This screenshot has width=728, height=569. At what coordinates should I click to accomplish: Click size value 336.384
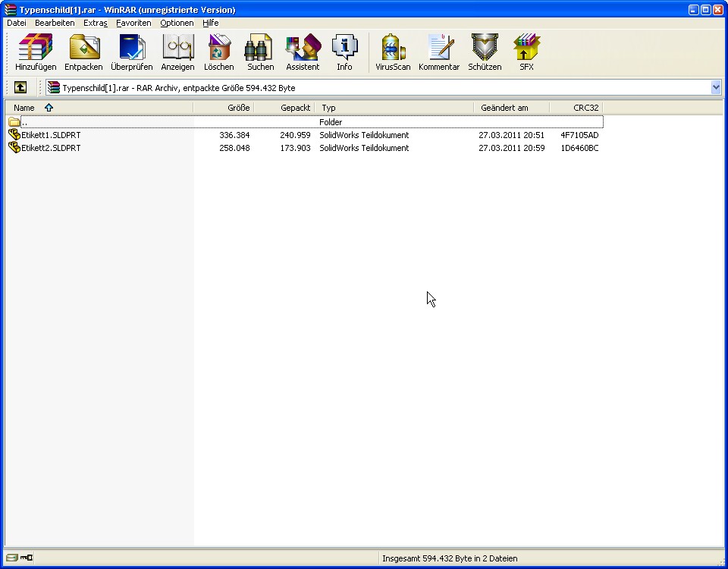point(234,135)
